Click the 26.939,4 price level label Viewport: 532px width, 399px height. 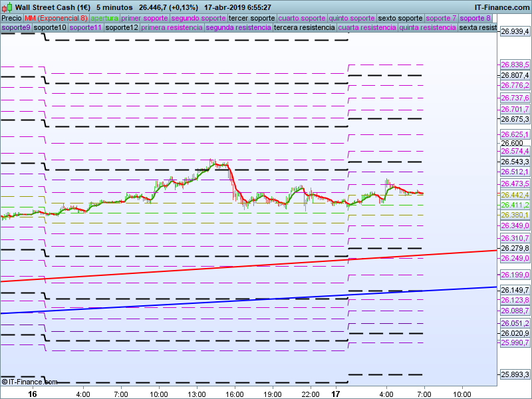coord(514,31)
